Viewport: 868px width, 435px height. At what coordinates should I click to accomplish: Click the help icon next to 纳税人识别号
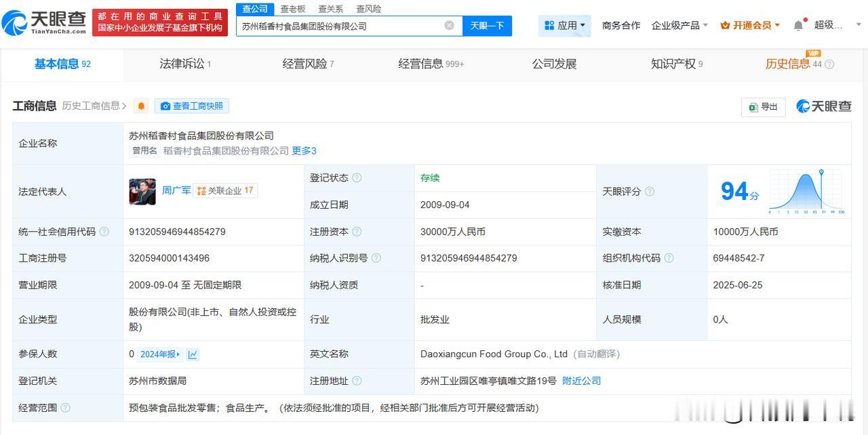[x=376, y=258]
